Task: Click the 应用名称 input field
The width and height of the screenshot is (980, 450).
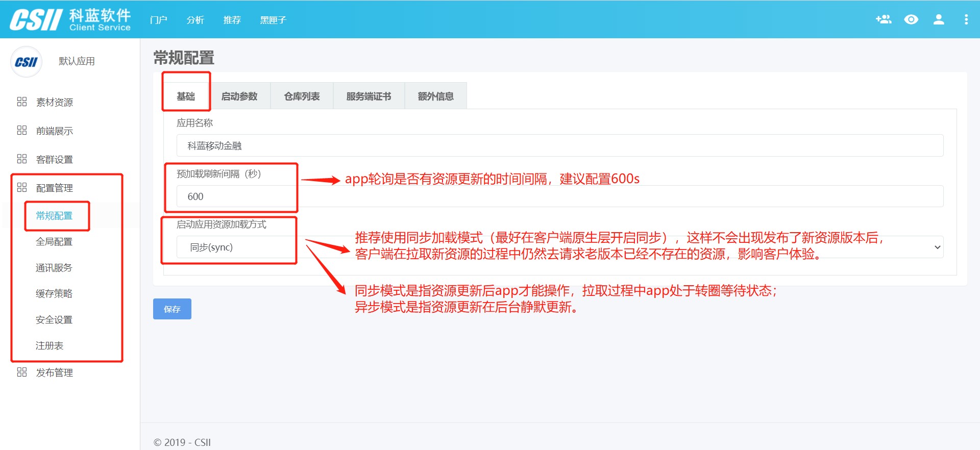Action: tap(560, 145)
